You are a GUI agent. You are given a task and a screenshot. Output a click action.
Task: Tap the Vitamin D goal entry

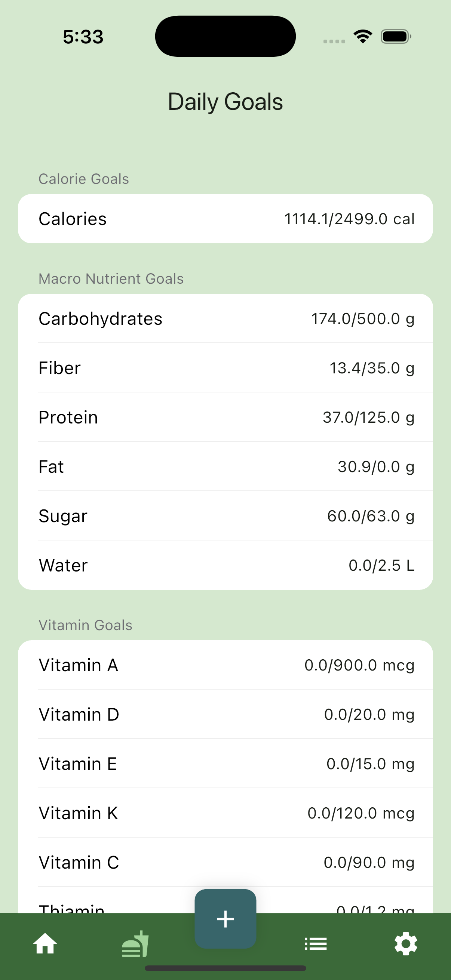pos(225,714)
